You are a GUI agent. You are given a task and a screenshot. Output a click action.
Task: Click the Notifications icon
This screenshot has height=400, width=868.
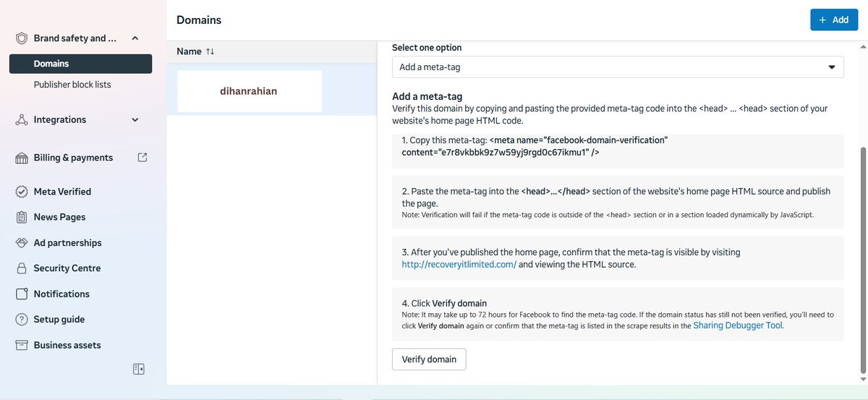click(21, 294)
